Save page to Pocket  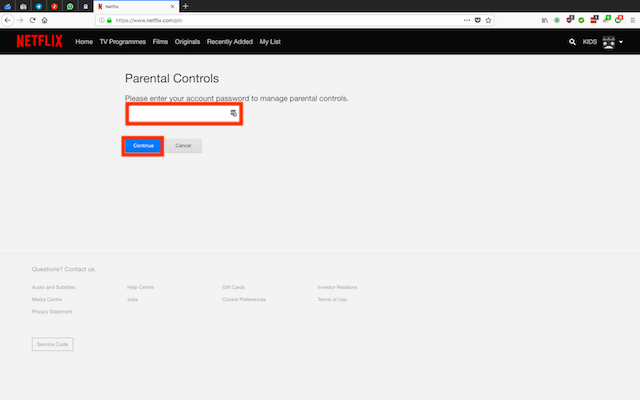point(478,20)
